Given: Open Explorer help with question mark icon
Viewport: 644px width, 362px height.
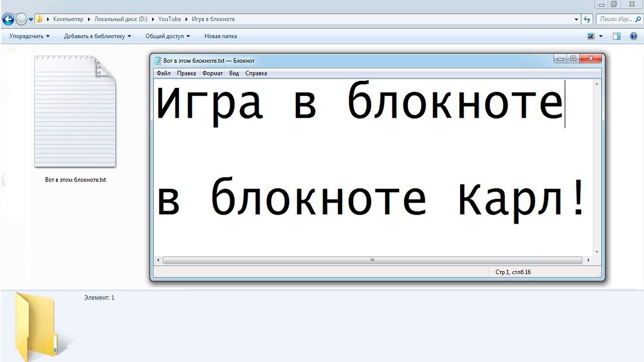Looking at the screenshot, I should (x=633, y=36).
